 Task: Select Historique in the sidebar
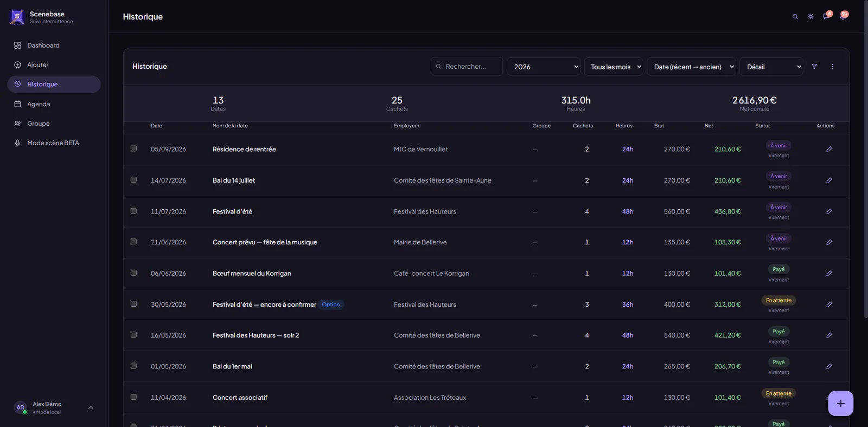click(x=54, y=85)
